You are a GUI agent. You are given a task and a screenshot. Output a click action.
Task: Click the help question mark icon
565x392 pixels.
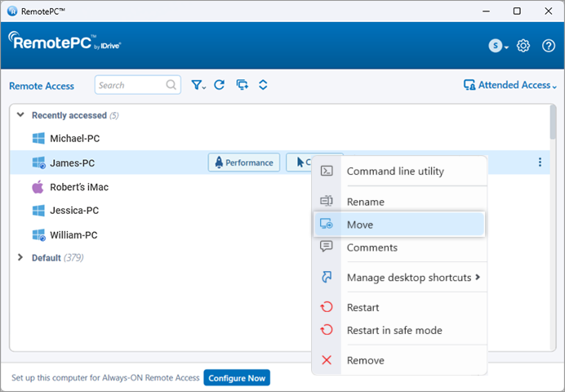[548, 46]
